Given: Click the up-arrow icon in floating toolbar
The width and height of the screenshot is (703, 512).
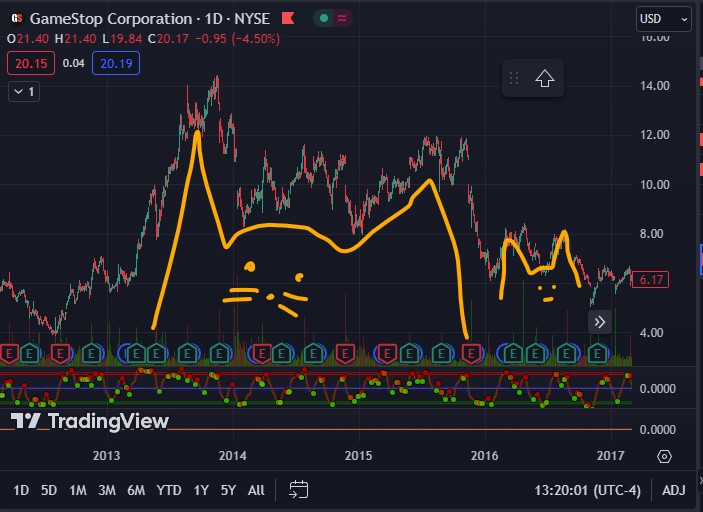Looking at the screenshot, I should [x=544, y=79].
